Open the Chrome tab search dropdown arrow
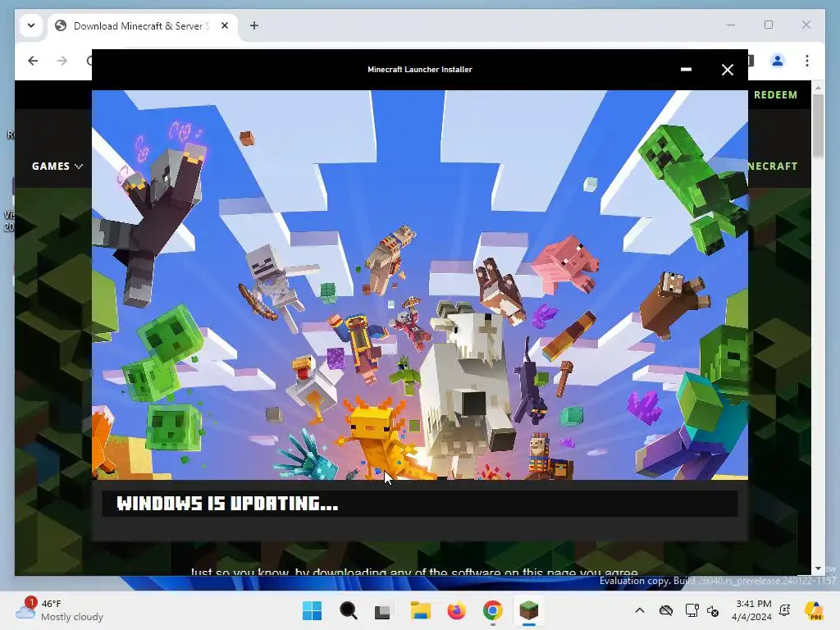This screenshot has height=630, width=840. [31, 25]
